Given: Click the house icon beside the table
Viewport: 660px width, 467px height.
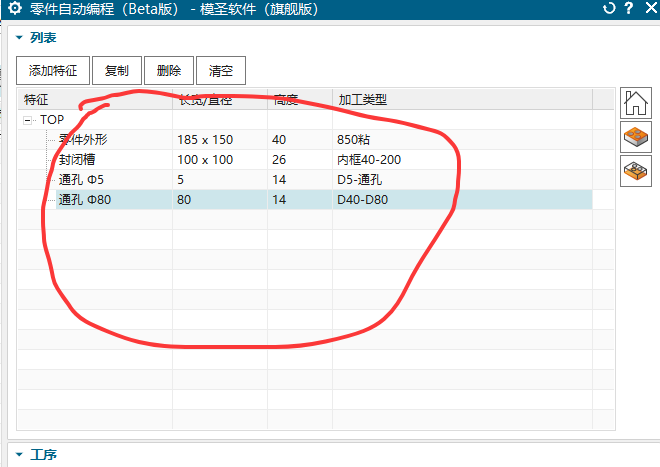Looking at the screenshot, I should click(x=636, y=103).
